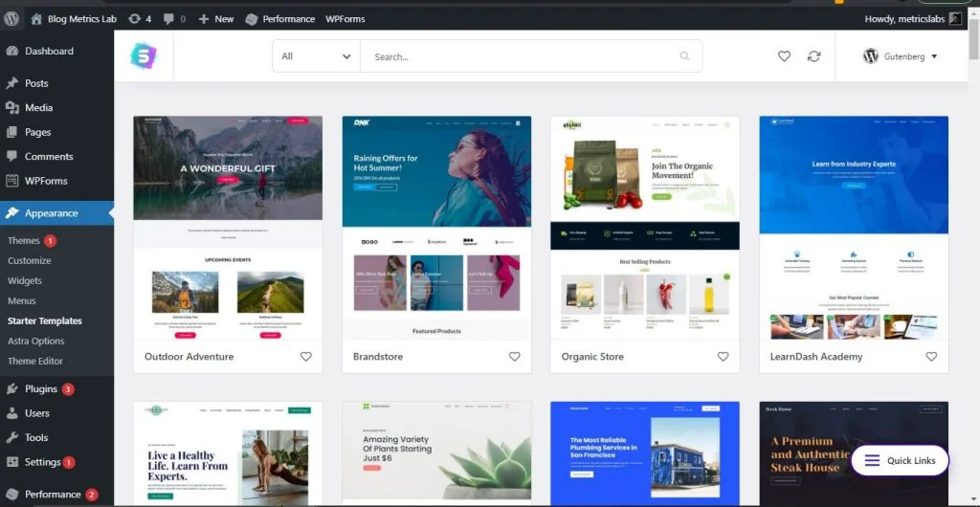
Task: Click Appearance paintbrush icon
Action: [x=11, y=213]
